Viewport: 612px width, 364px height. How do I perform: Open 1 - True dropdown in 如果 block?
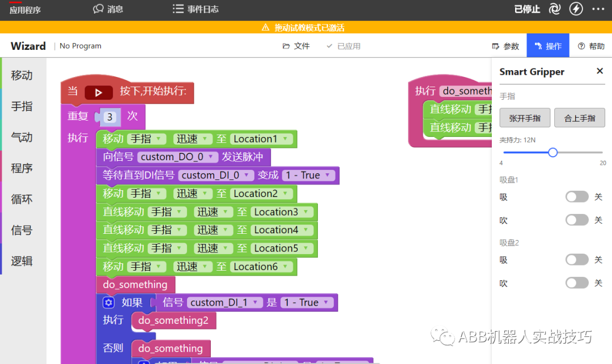pos(307,303)
